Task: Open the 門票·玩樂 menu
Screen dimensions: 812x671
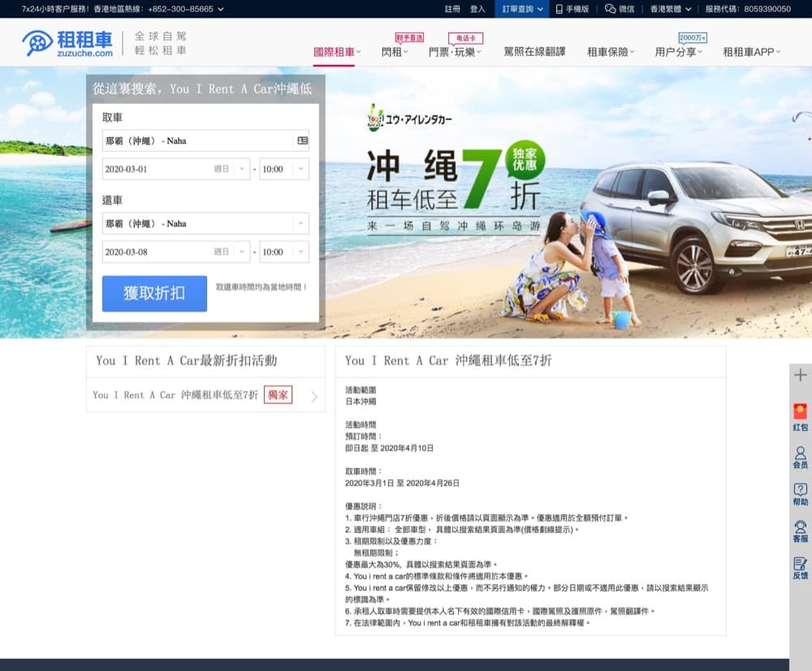Action: coord(455,52)
